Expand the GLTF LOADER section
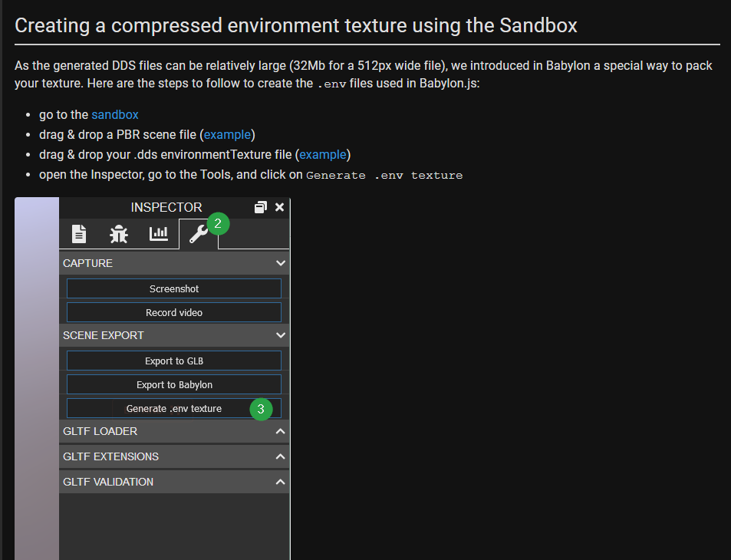 pyautogui.click(x=174, y=431)
